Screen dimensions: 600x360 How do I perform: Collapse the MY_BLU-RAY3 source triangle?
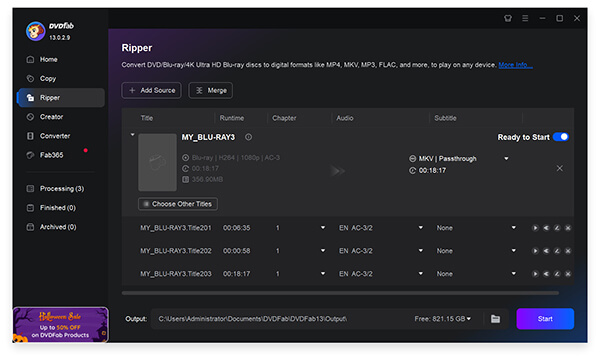point(132,135)
